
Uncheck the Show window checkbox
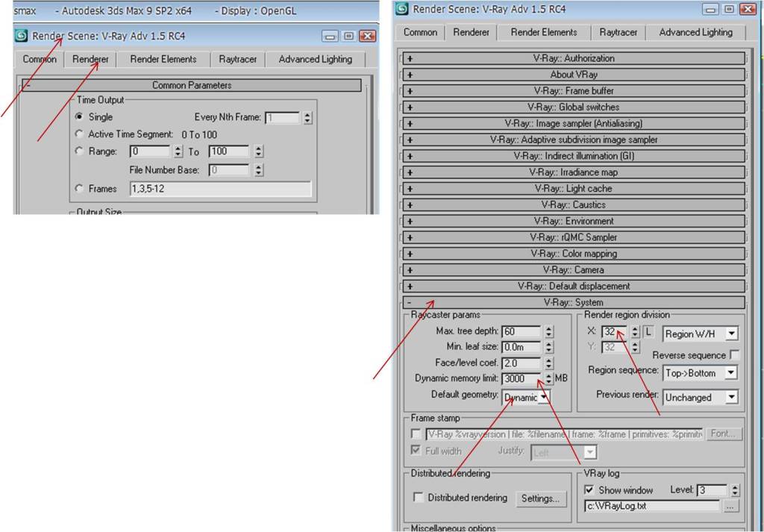[x=589, y=490]
